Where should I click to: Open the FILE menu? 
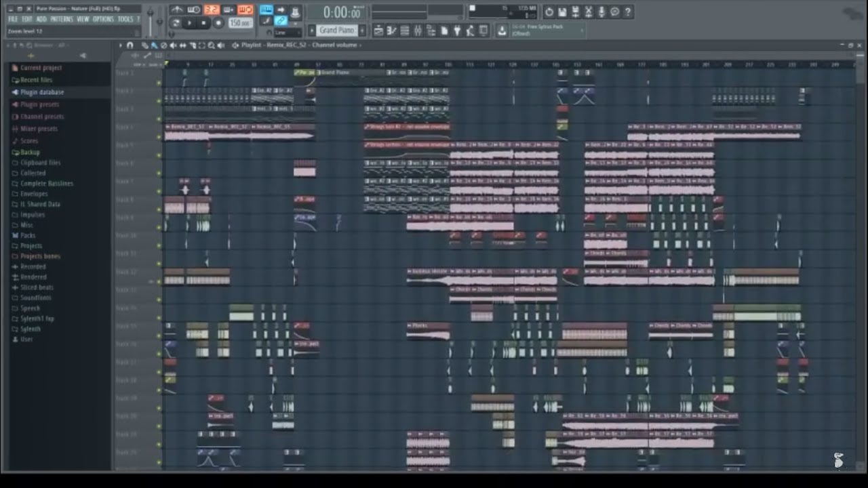[x=13, y=19]
